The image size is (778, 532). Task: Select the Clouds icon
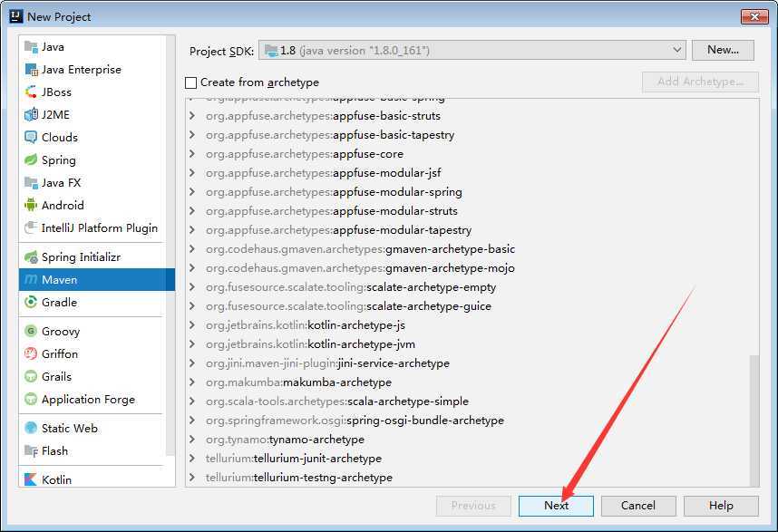(31, 138)
